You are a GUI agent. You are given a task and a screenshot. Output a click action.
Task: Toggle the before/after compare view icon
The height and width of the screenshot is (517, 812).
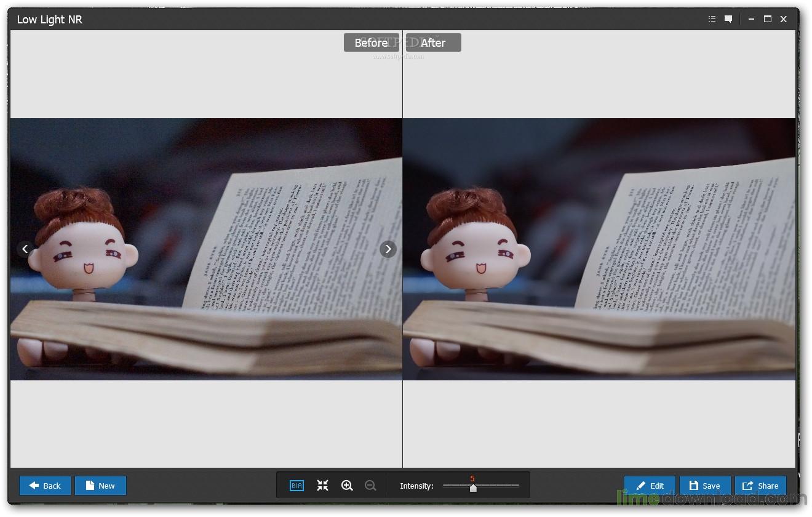(297, 486)
